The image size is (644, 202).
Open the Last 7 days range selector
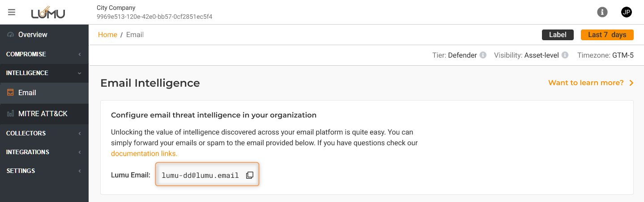coord(607,35)
